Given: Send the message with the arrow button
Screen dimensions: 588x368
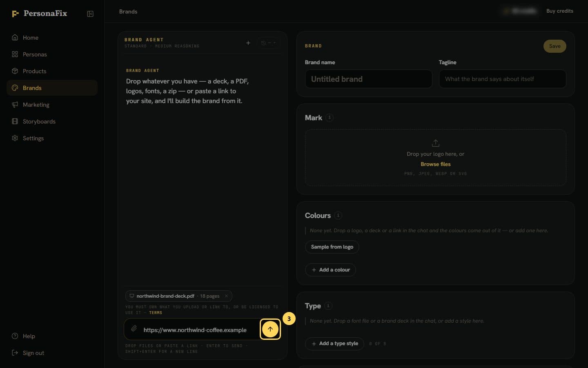Looking at the screenshot, I should pyautogui.click(x=270, y=329).
